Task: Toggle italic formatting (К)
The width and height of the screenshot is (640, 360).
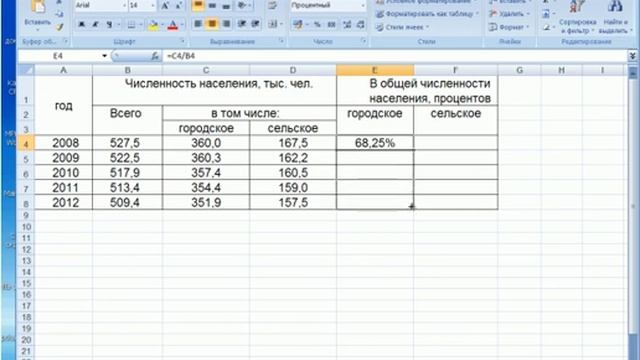Action: (x=95, y=25)
